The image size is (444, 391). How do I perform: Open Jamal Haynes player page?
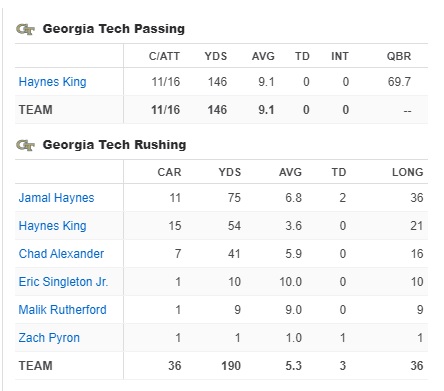[56, 198]
